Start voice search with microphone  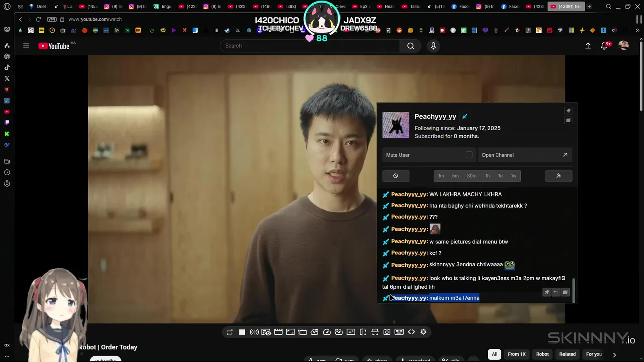click(433, 46)
